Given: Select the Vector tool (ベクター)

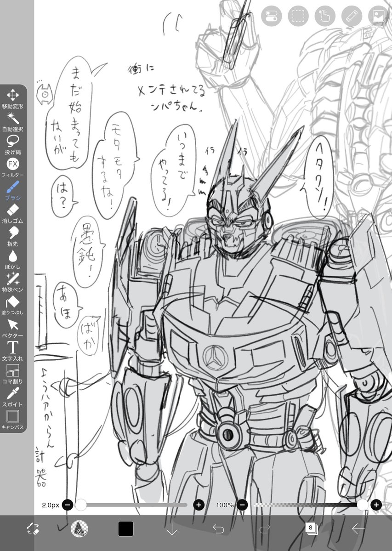Looking at the screenshot, I should pyautogui.click(x=13, y=328).
